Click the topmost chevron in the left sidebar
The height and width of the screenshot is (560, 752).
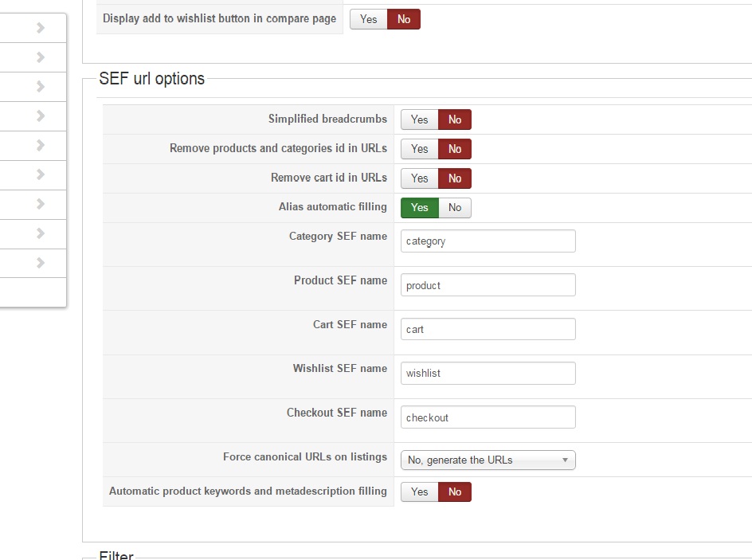[41, 29]
